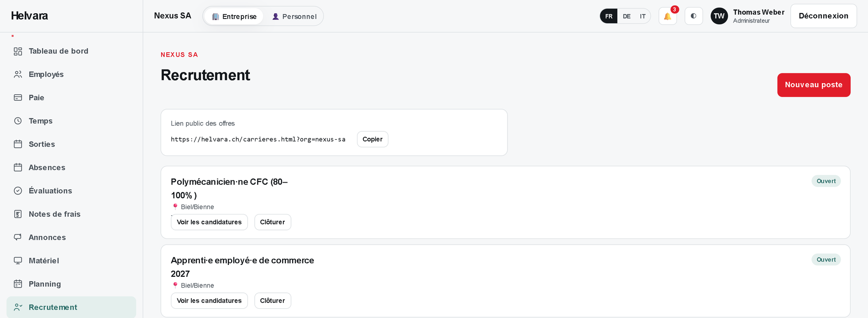Select the Personnel mode tab
The width and height of the screenshot is (868, 318).
[294, 16]
